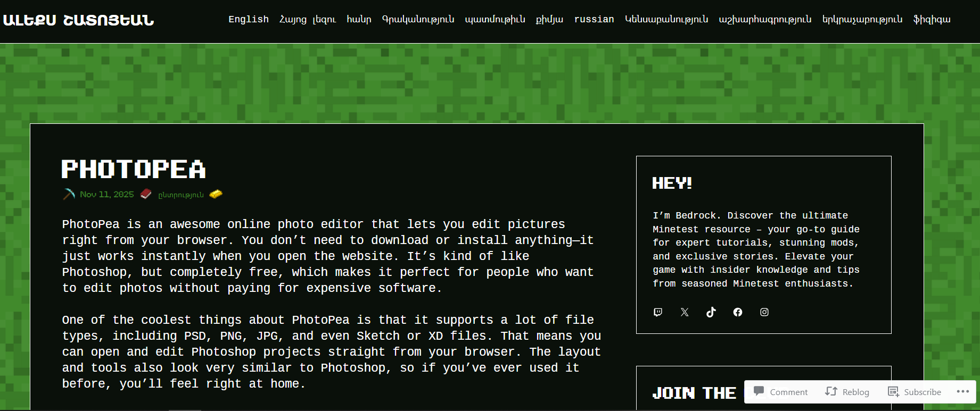
Task: Click the pickaxe icon beside the post date
Action: point(69,194)
